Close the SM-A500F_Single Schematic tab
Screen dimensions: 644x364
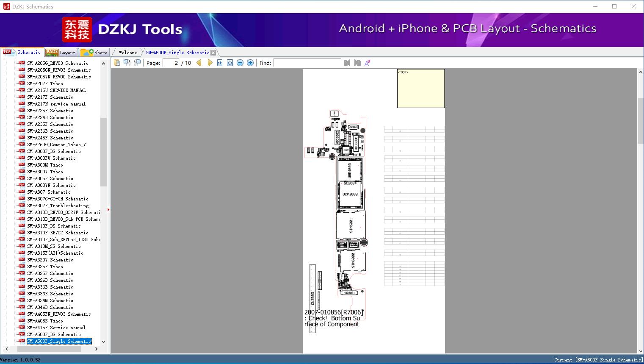coord(213,53)
